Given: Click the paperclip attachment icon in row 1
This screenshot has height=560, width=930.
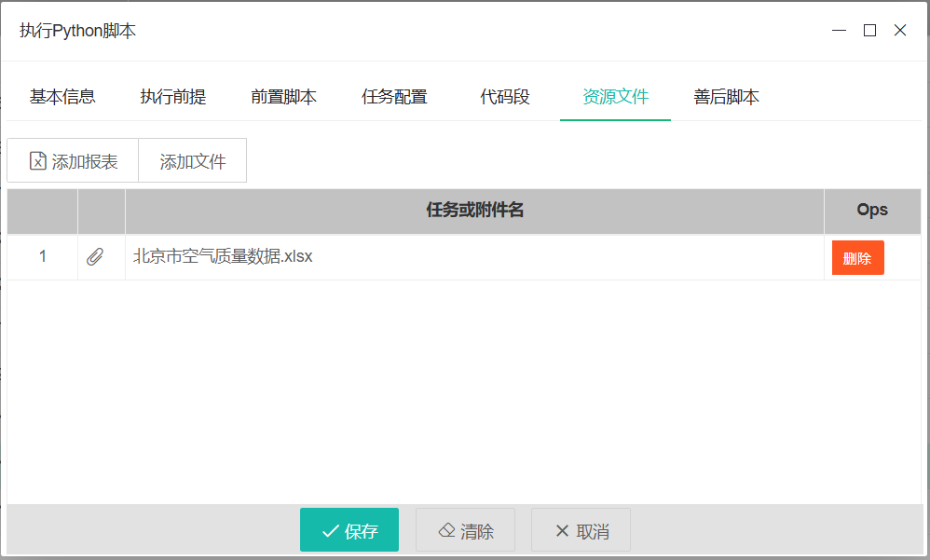Looking at the screenshot, I should (95, 257).
